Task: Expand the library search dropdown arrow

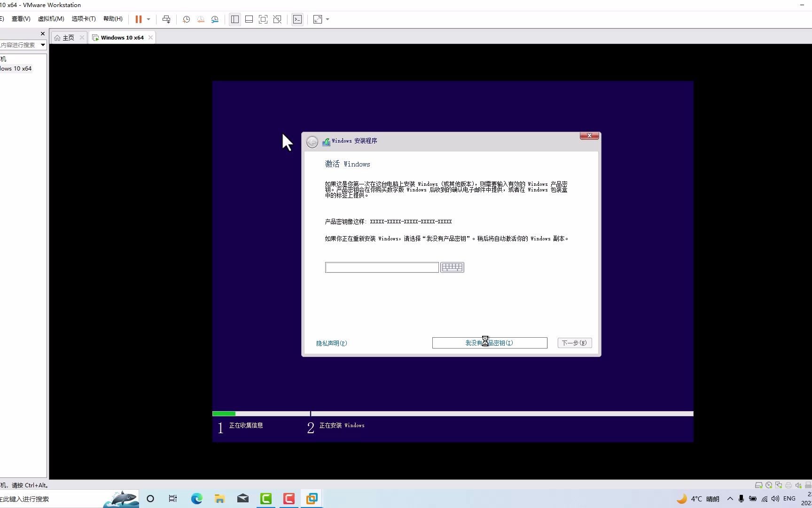Action: click(43, 45)
